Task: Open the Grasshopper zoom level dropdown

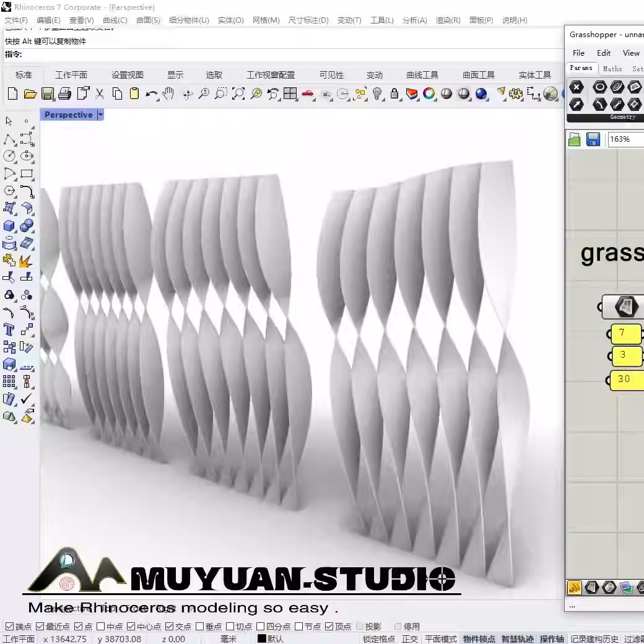Action: [627, 139]
